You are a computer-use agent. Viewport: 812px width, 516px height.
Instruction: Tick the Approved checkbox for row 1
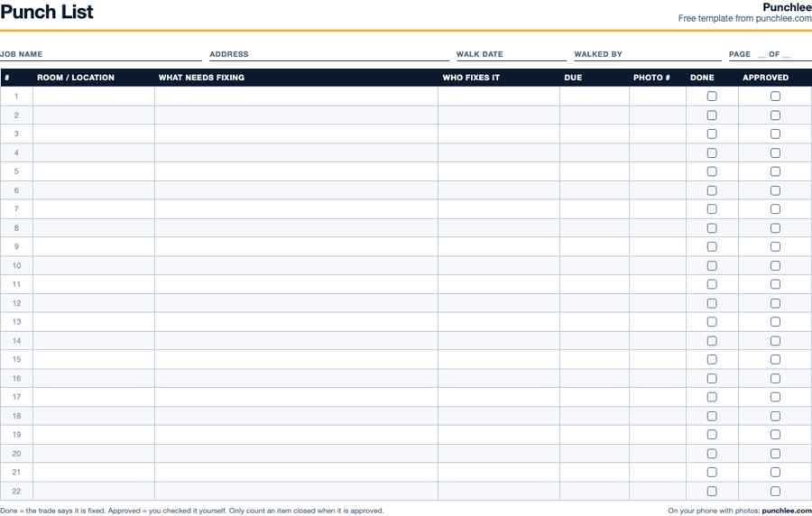click(775, 97)
